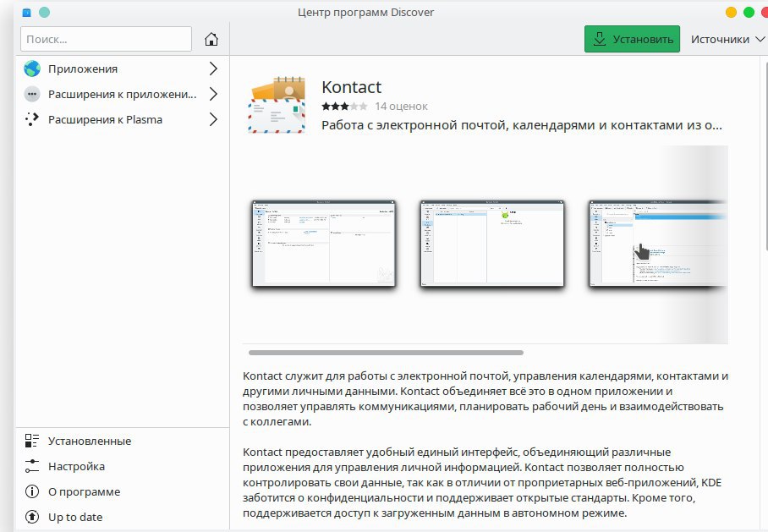Click the home icon next to search
Screen dimensions: 768x532
click(x=211, y=39)
